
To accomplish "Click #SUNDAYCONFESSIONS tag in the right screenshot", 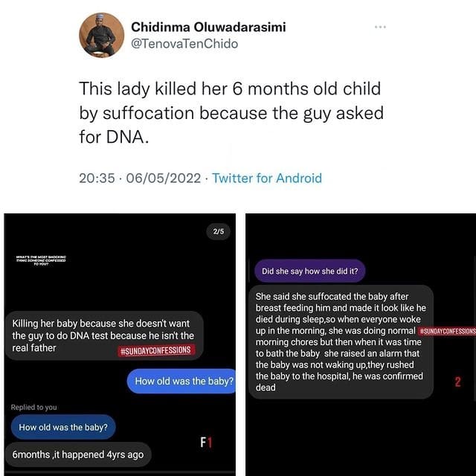I will (x=446, y=330).
